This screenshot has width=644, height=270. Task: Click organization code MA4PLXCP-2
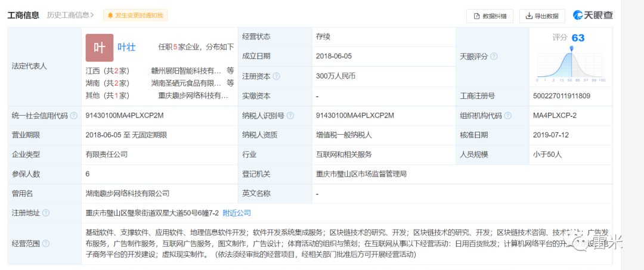pos(554,116)
